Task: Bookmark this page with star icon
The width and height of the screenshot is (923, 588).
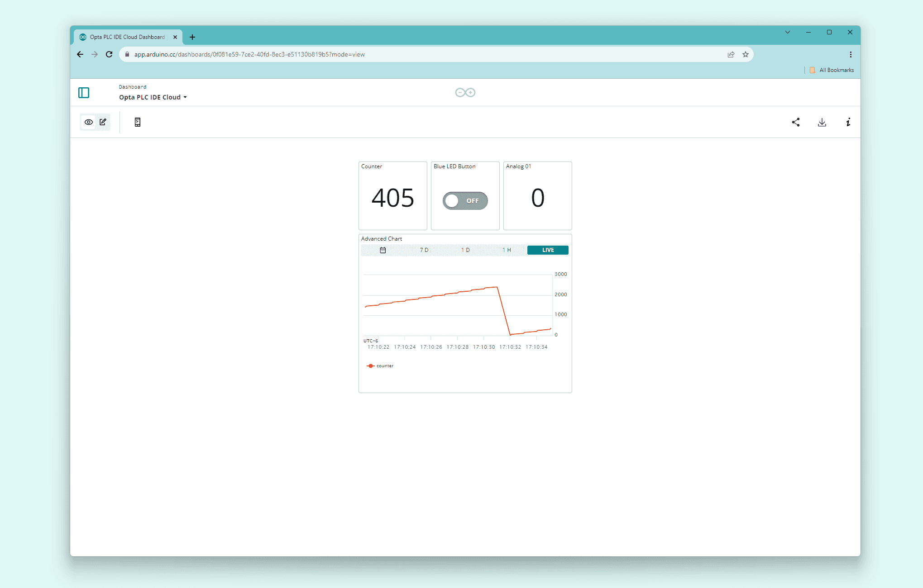Action: 746,54
